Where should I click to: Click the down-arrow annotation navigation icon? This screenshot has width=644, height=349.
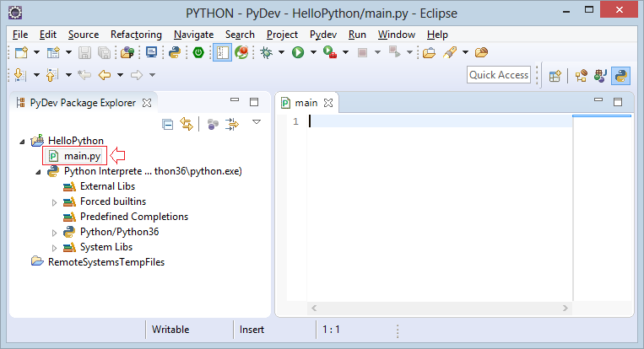(20, 75)
